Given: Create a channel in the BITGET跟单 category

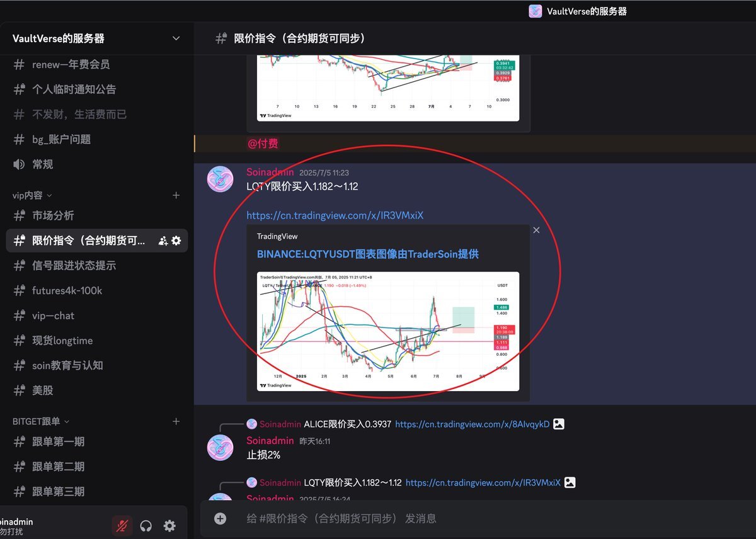Looking at the screenshot, I should (176, 421).
